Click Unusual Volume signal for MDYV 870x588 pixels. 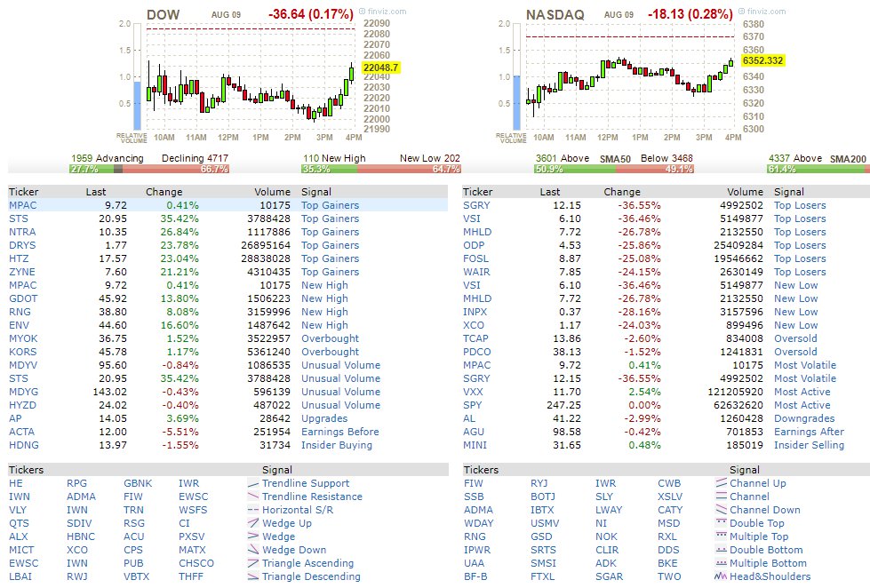[340, 365]
